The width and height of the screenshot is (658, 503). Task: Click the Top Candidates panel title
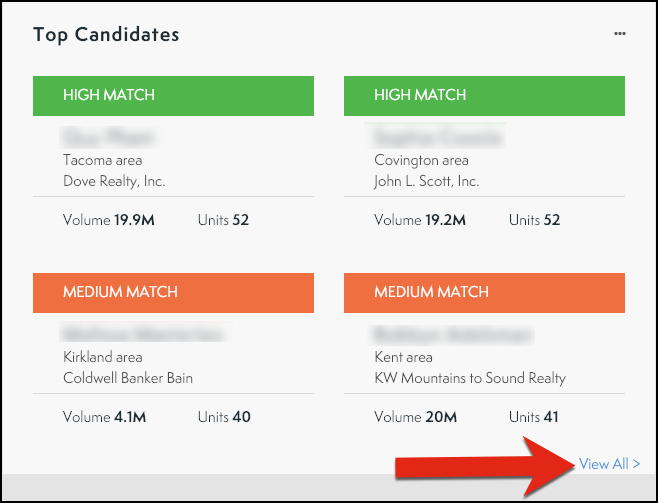point(106,35)
